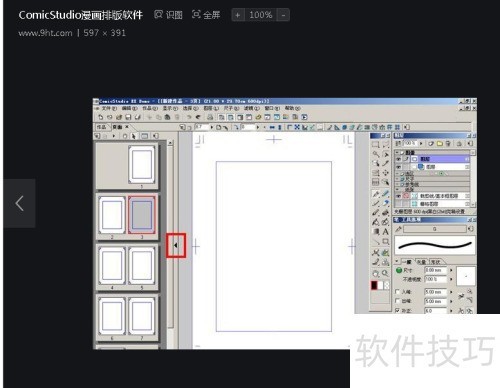Enable the 入峰 checkbox
This screenshot has height=388, width=500.
pos(397,292)
